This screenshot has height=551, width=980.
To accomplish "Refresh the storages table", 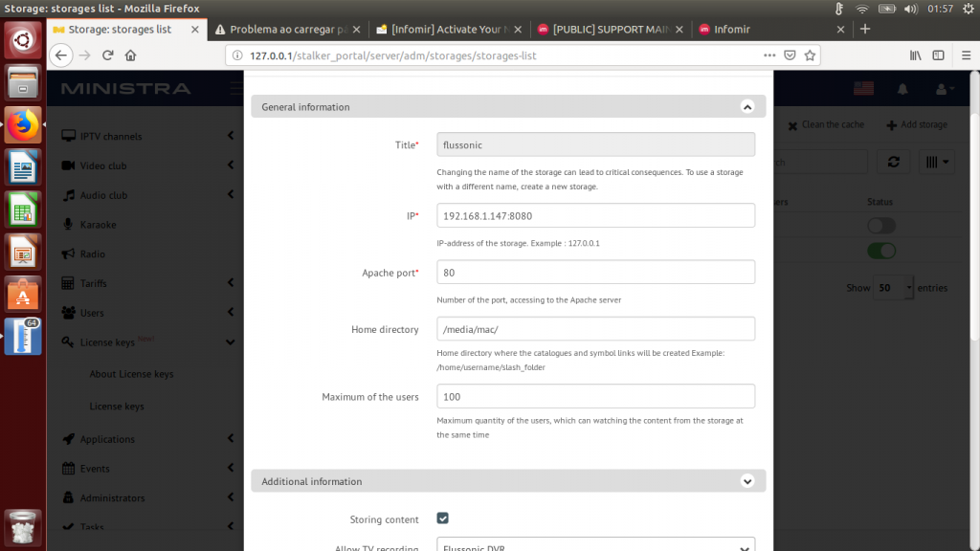I will 894,163.
